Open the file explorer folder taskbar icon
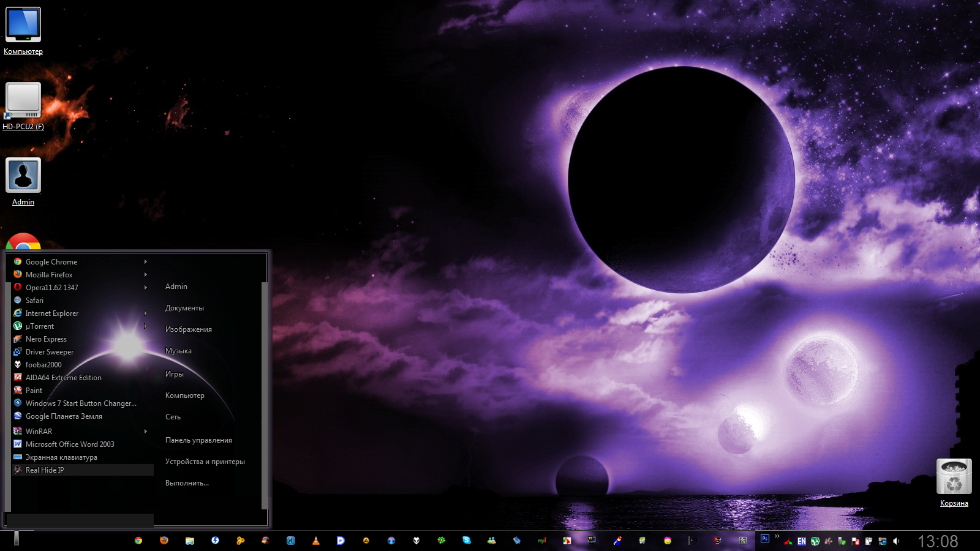980x551 pixels. click(190, 541)
